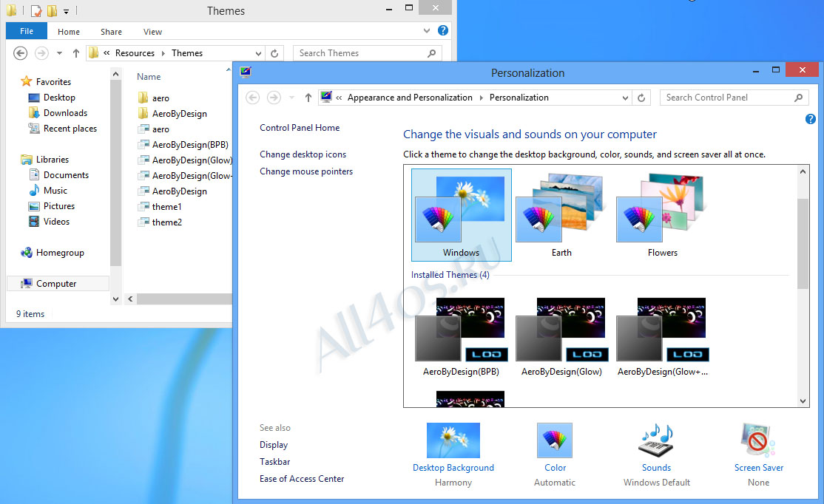The width and height of the screenshot is (824, 504).
Task: Select the theme2 file in the Themes folder
Action: pos(160,222)
